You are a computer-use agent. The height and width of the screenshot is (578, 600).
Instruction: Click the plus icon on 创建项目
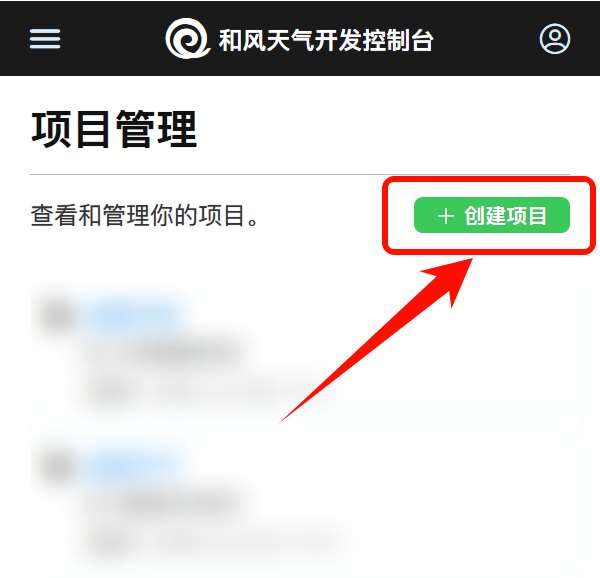(x=446, y=216)
